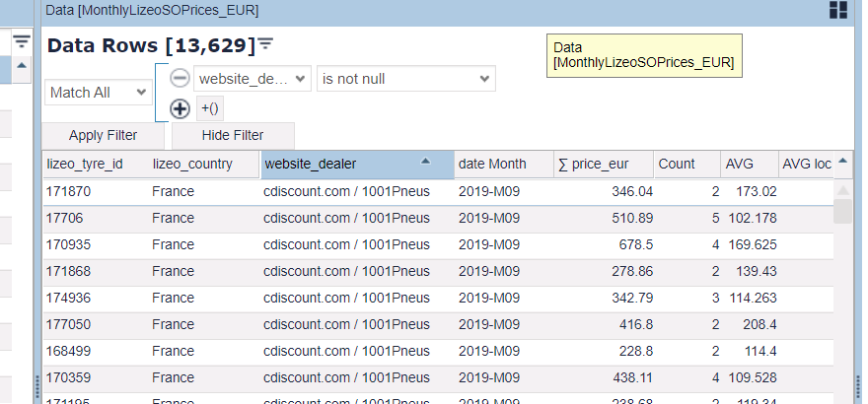Remove filter condition with the minus icon
This screenshot has width=868, height=404.
180,78
